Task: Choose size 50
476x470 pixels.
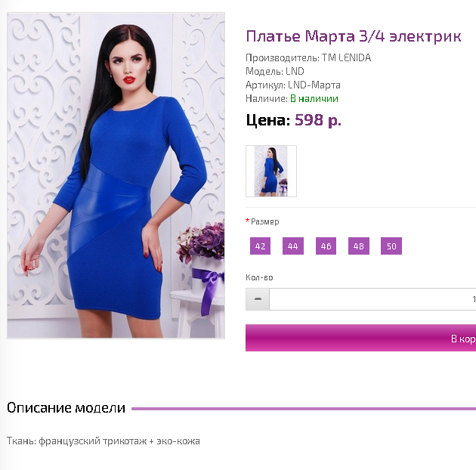Action: pos(391,246)
